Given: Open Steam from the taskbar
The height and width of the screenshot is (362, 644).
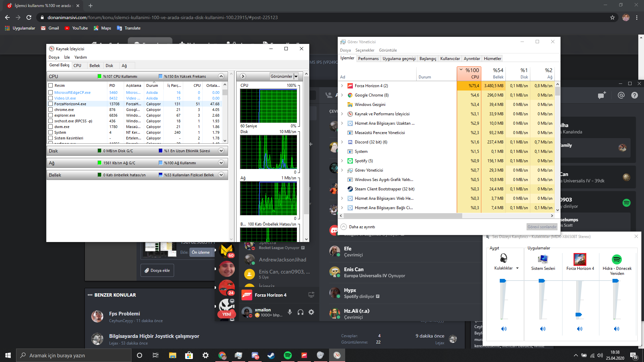Looking at the screenshot, I should click(x=271, y=355).
